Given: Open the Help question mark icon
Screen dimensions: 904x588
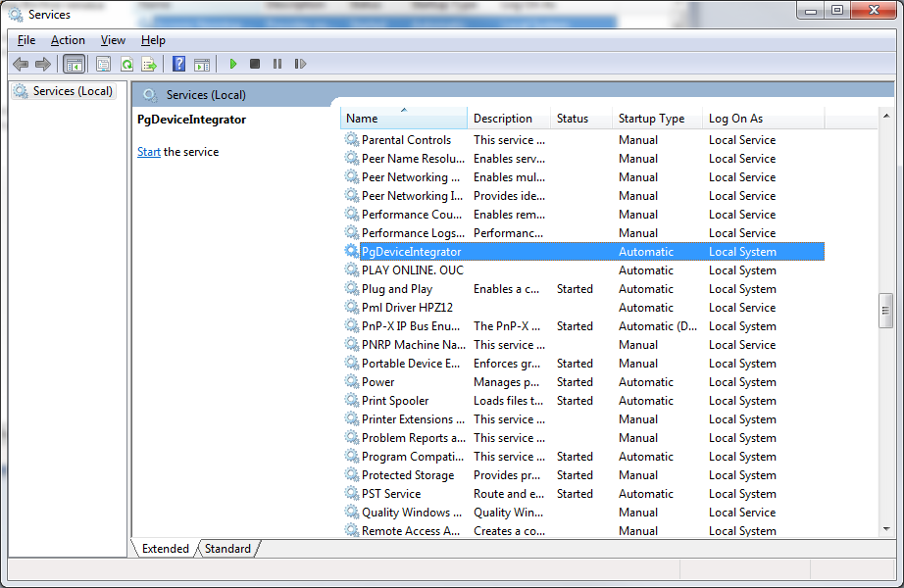Looking at the screenshot, I should 178,64.
